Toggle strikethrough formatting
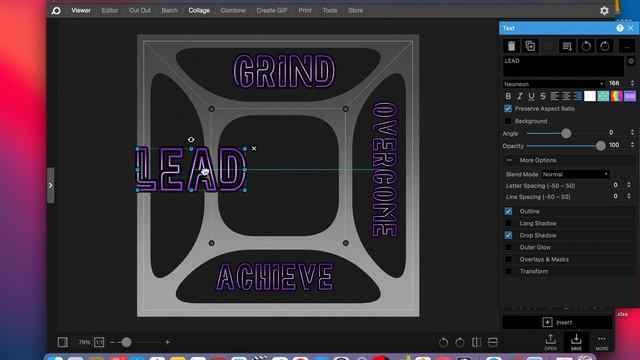 [x=542, y=96]
